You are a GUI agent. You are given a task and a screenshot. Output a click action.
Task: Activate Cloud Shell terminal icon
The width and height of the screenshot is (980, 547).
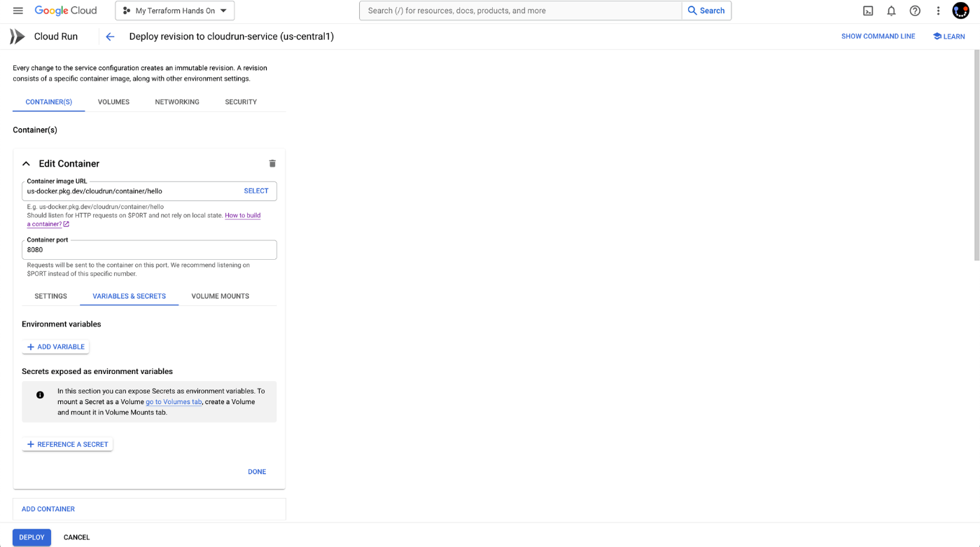868,11
